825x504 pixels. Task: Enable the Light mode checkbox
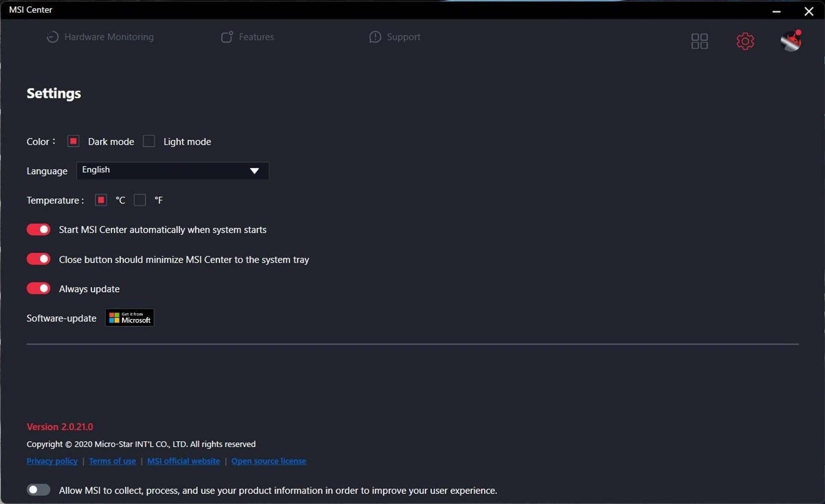(x=149, y=141)
